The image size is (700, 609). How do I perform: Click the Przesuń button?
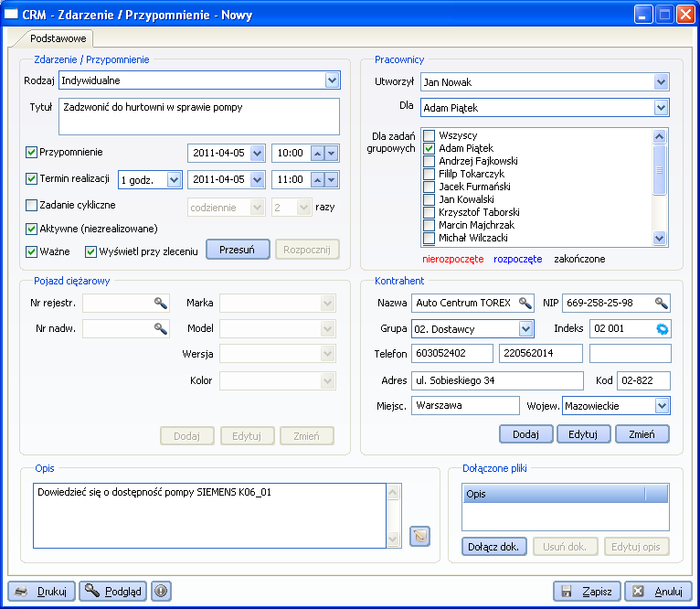click(238, 250)
